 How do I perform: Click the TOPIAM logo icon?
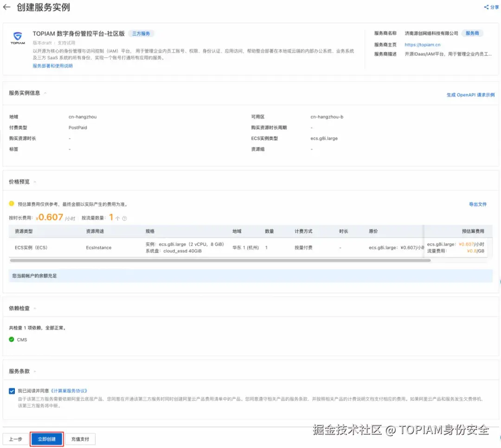[x=18, y=38]
